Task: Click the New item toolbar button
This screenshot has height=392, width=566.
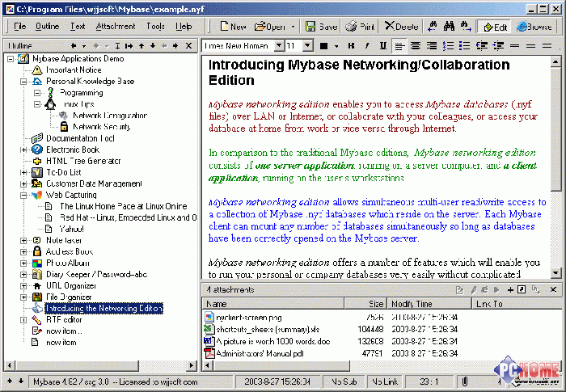Action: [233, 27]
